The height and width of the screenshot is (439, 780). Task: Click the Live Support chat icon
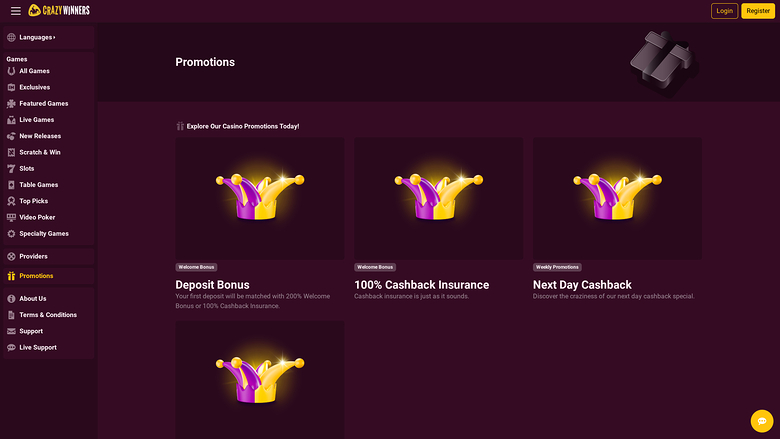(11, 348)
